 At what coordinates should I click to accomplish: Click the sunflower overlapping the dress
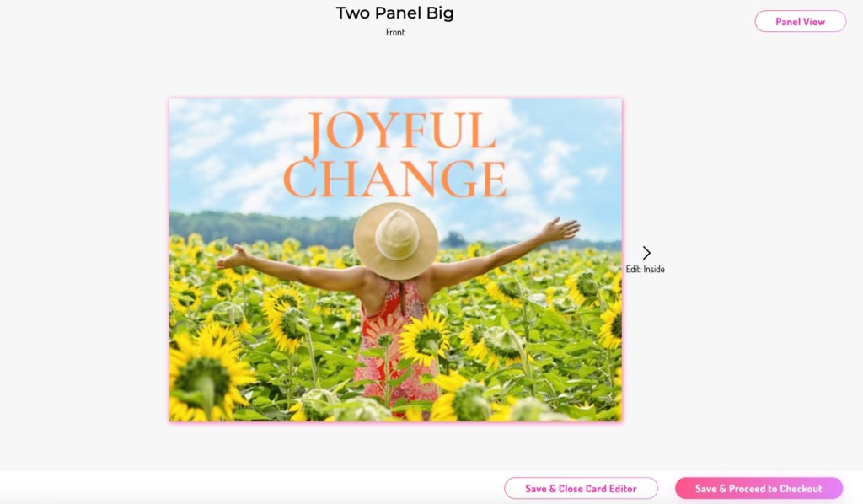pos(425,338)
